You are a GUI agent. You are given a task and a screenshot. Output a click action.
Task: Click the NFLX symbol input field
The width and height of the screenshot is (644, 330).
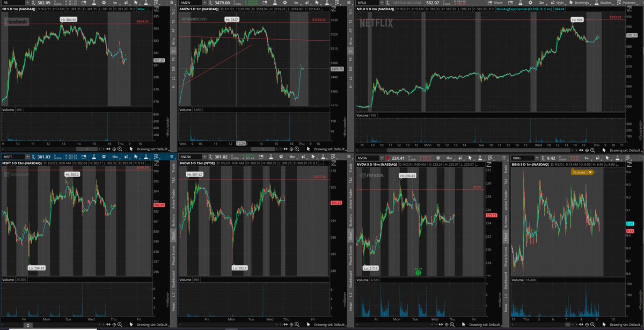pos(369,3)
